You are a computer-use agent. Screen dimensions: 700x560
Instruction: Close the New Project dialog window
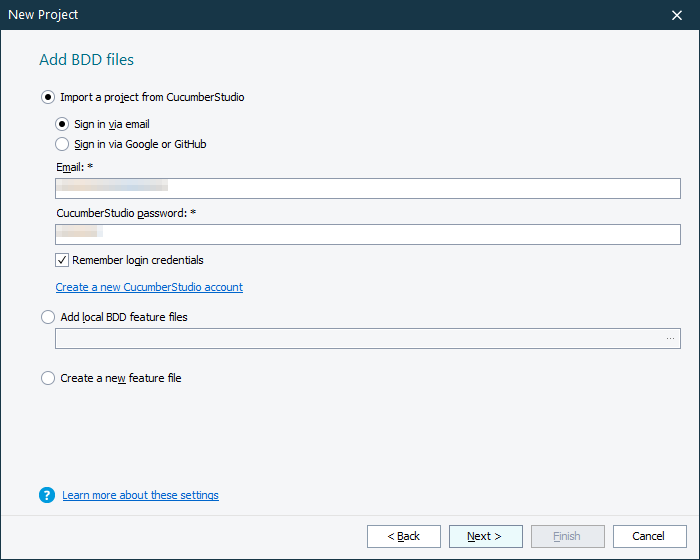click(x=677, y=15)
